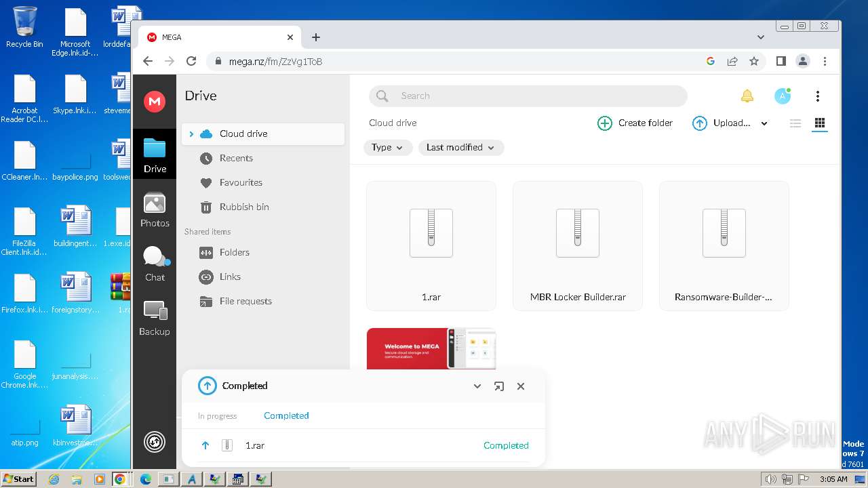Click the Upload button

[722, 123]
